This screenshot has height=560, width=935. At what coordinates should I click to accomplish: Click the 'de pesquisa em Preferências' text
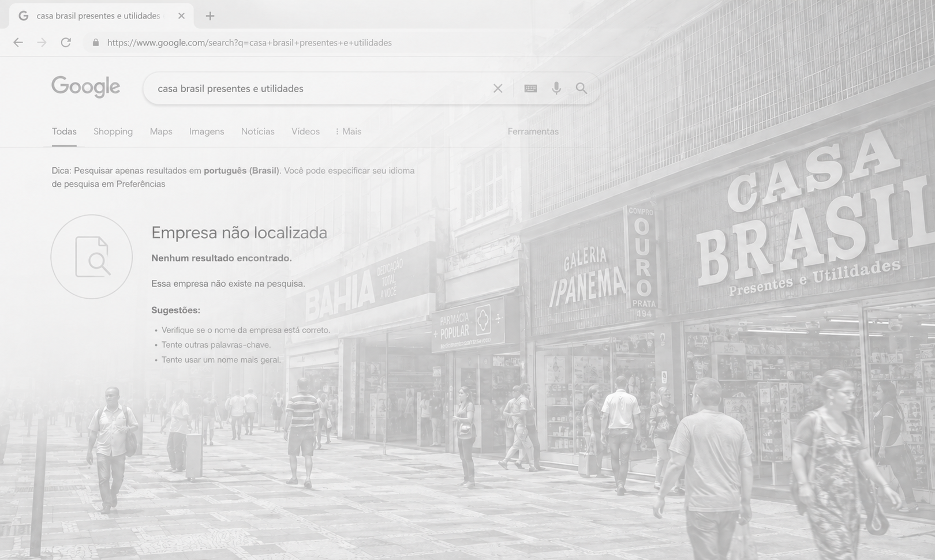109,184
